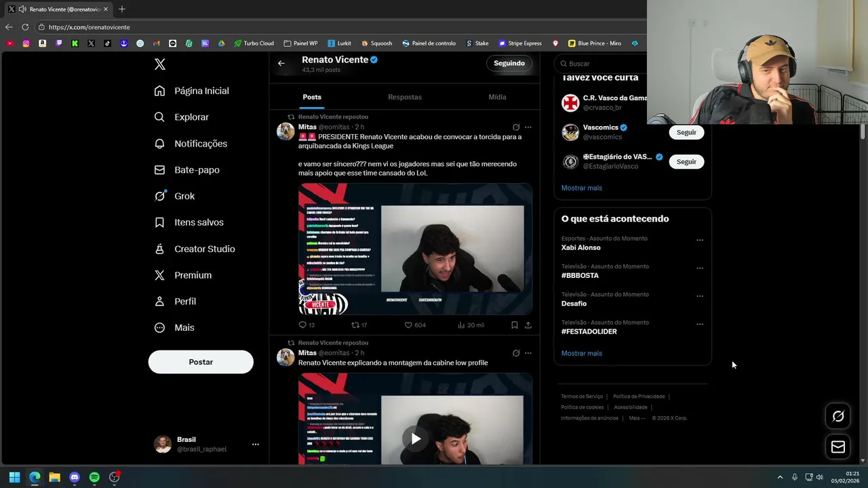Click the X logo at top of sidebar
Screen dimensions: 868x488
(x=160, y=64)
